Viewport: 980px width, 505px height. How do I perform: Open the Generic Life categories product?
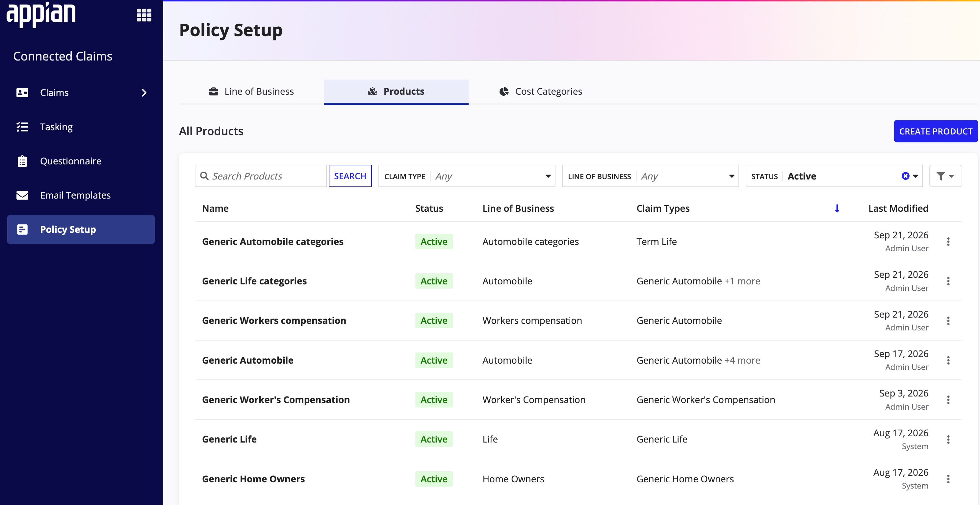[x=254, y=281]
